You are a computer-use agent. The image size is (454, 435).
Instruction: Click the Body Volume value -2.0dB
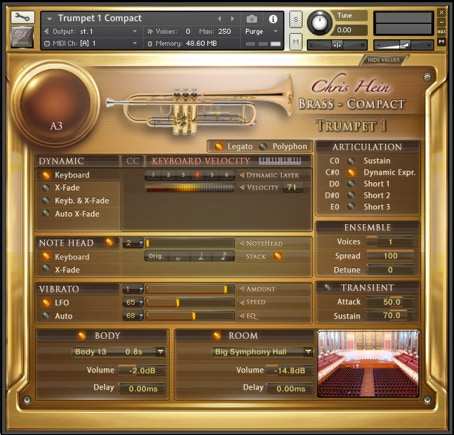click(x=142, y=371)
